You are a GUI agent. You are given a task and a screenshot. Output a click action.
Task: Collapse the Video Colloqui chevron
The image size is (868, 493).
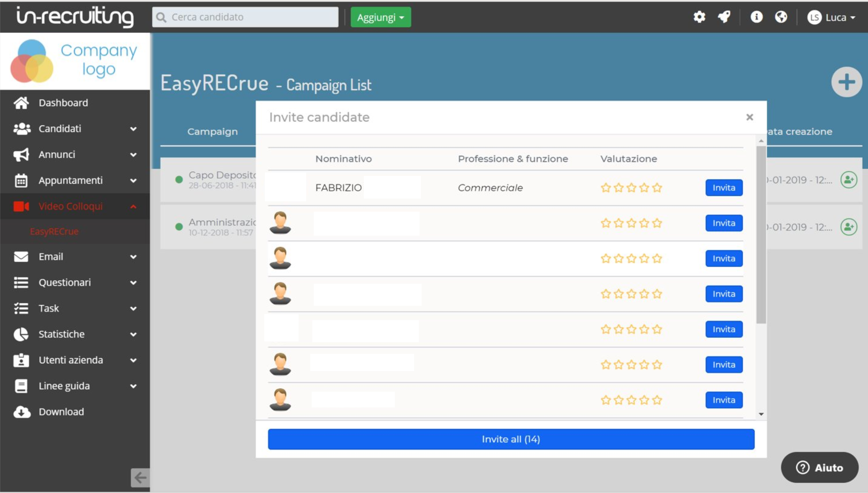(x=133, y=206)
